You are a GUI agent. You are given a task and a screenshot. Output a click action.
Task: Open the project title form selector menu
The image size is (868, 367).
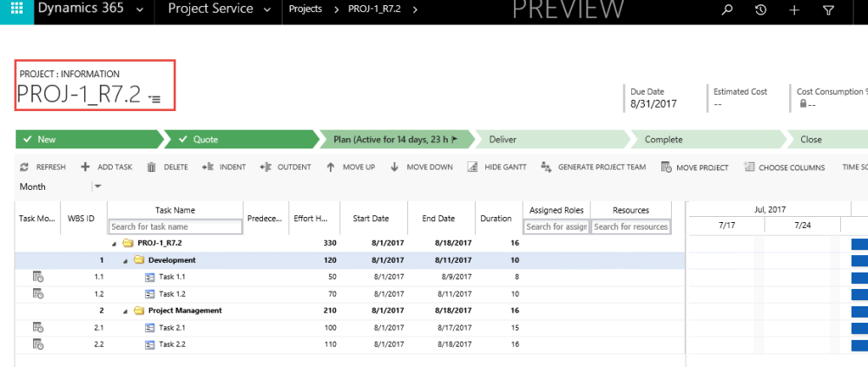(155, 99)
